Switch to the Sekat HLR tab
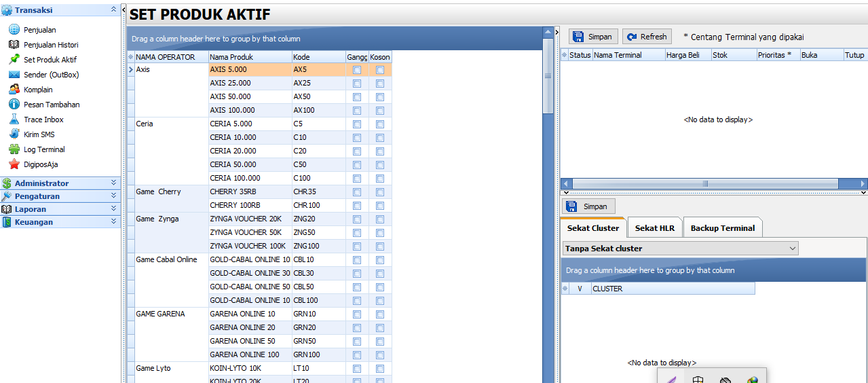The image size is (868, 383). (654, 228)
